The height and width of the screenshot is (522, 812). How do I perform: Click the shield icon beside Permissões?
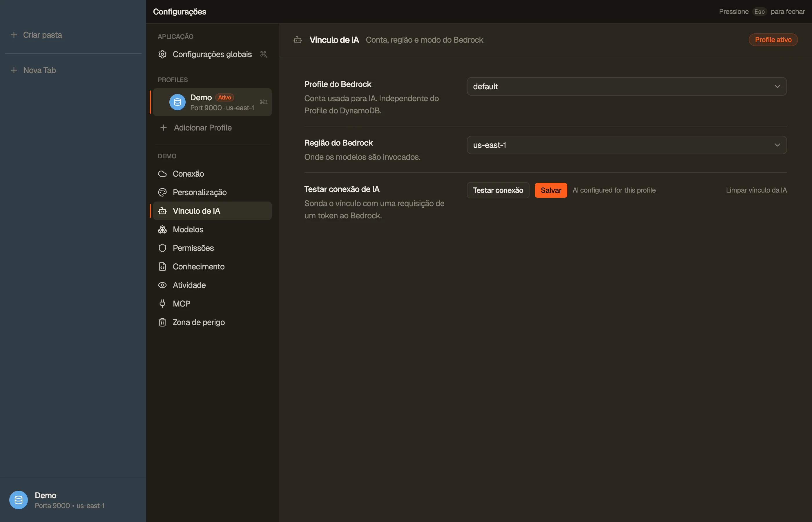coord(162,248)
